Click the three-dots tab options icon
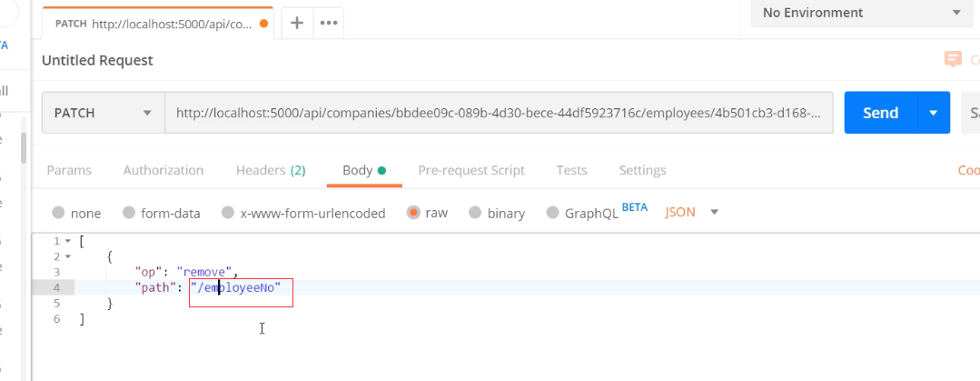Viewport: 980px width, 381px height. point(328,24)
